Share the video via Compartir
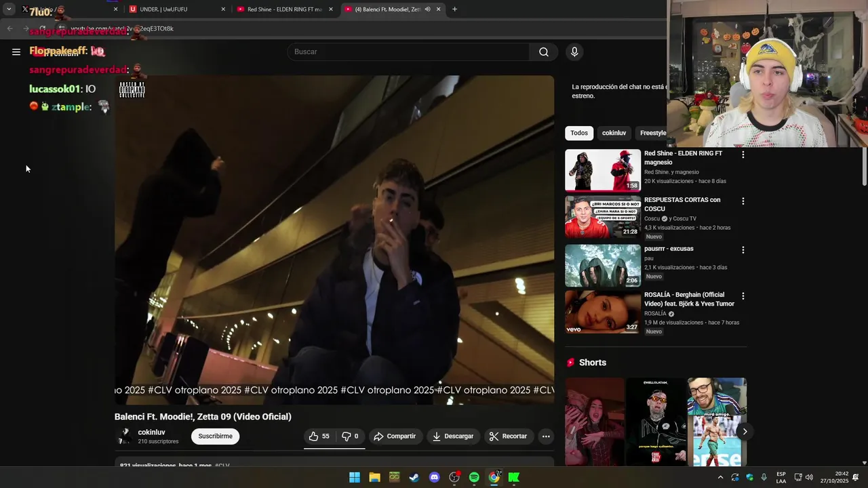The image size is (868, 488). (395, 436)
